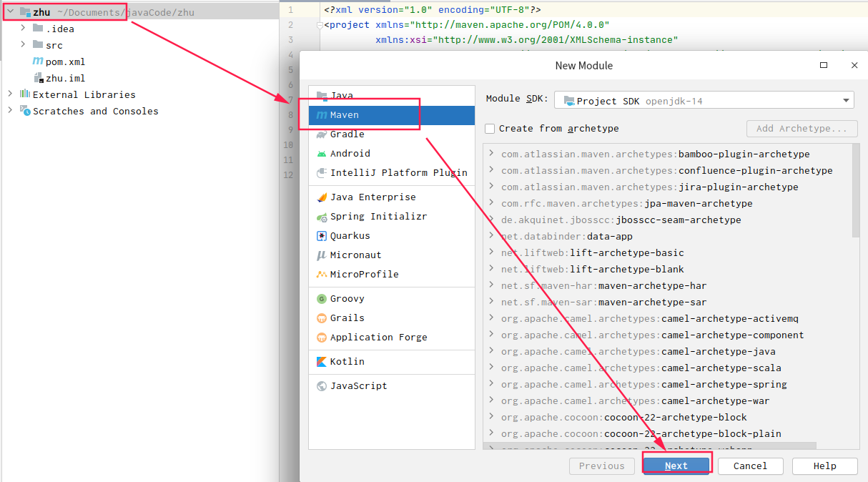868x482 pixels.
Task: Select the JavaScript globe icon
Action: pyautogui.click(x=322, y=386)
